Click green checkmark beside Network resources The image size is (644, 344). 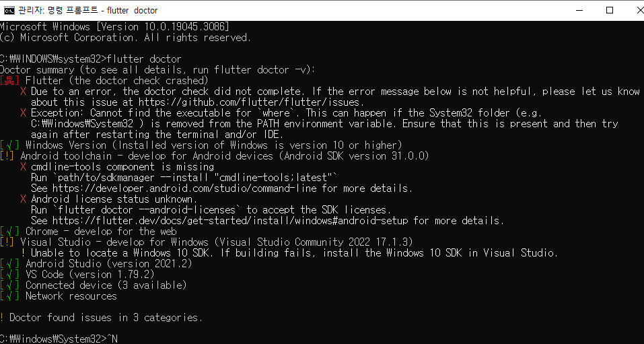click(x=10, y=296)
